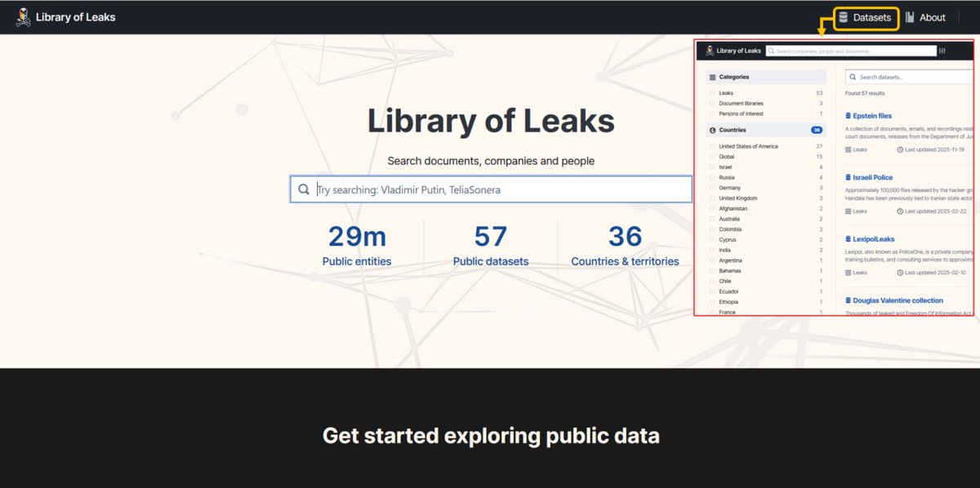Switch to the About page
This screenshot has width=980, height=488.
(x=931, y=17)
